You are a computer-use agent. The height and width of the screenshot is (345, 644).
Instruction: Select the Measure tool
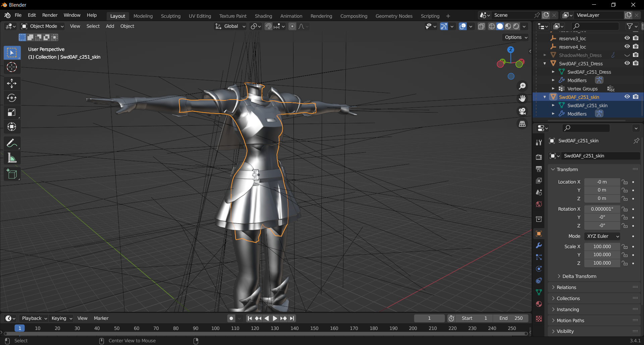12,158
